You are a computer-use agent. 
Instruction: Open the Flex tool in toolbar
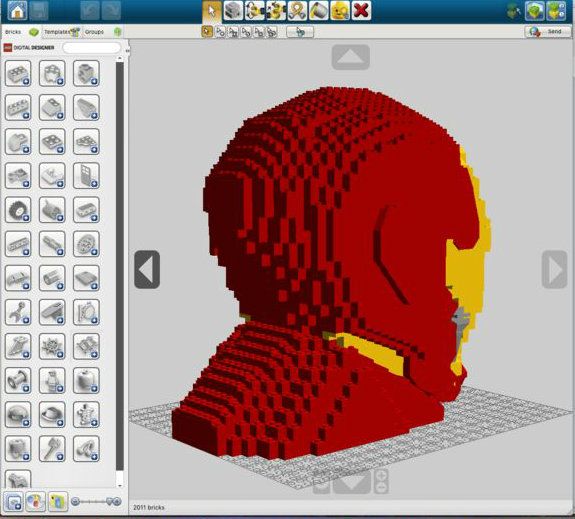pos(297,10)
